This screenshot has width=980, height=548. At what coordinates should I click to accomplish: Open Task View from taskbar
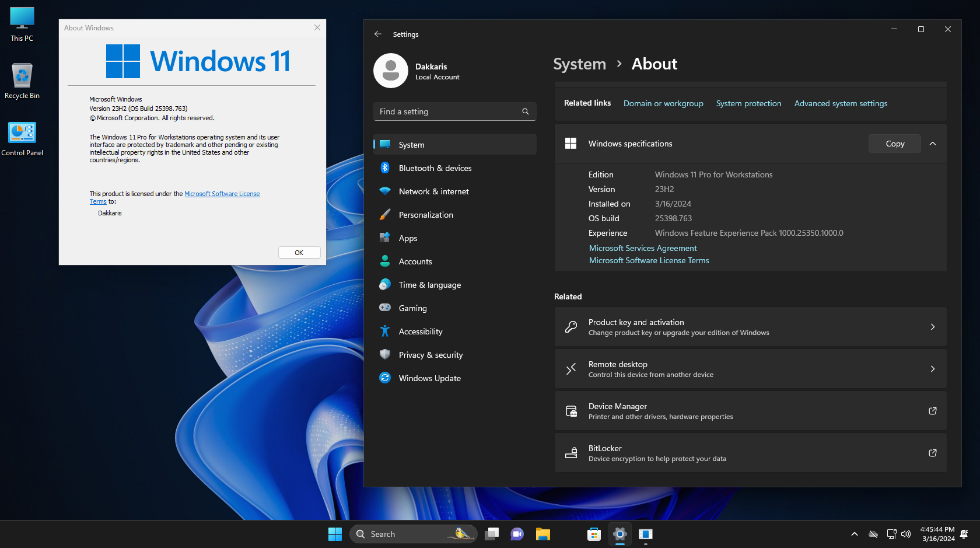coord(492,534)
